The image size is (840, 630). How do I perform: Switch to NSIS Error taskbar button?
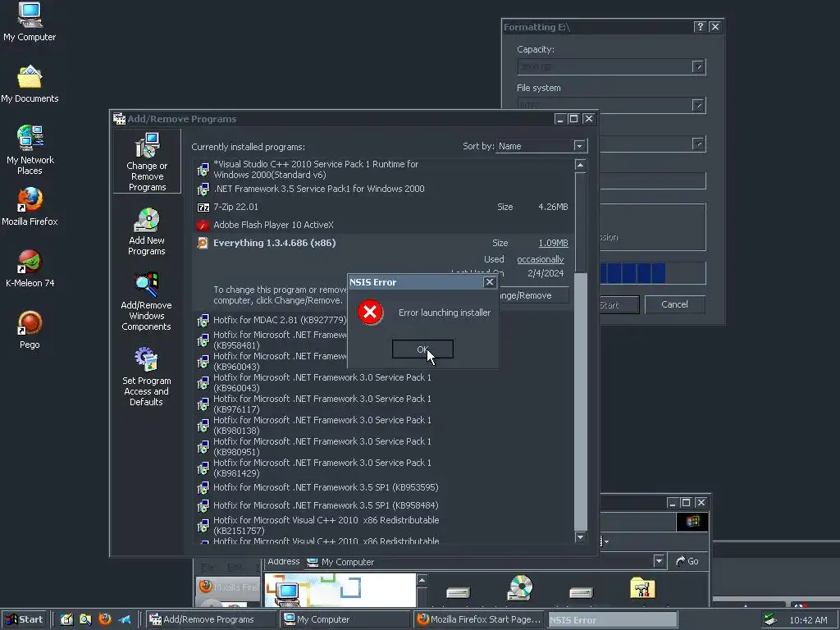[x=612, y=620]
